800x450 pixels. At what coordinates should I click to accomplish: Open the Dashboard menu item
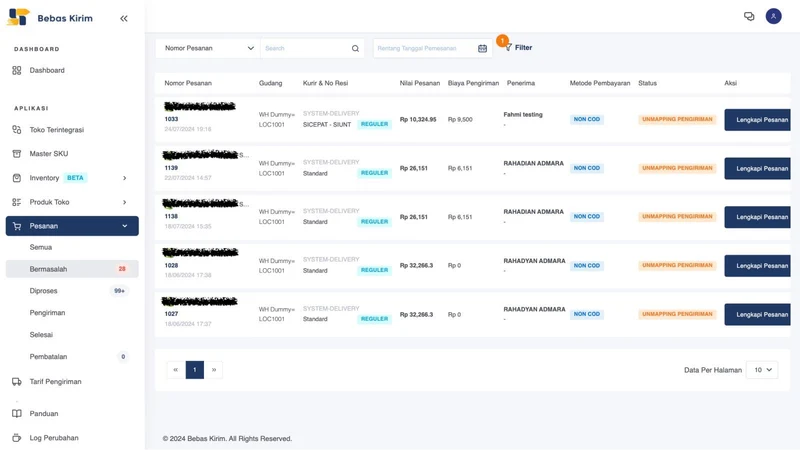47,70
